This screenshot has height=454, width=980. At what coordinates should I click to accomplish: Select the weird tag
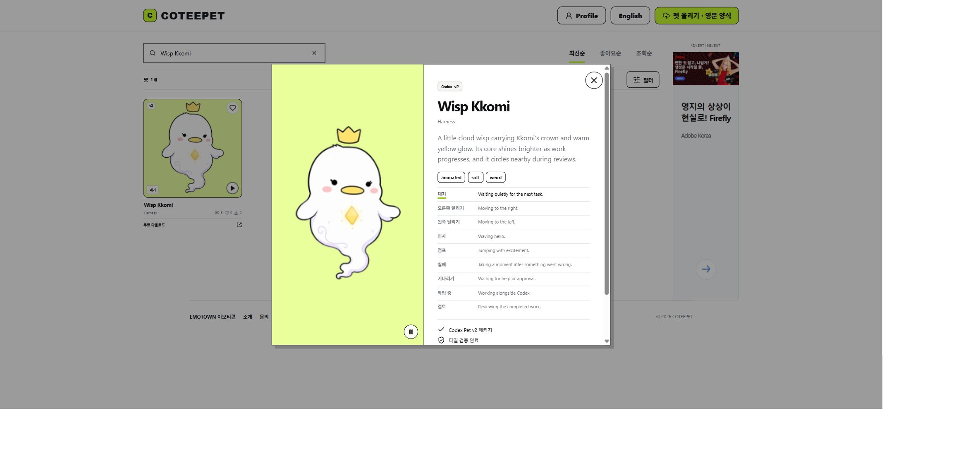495,178
